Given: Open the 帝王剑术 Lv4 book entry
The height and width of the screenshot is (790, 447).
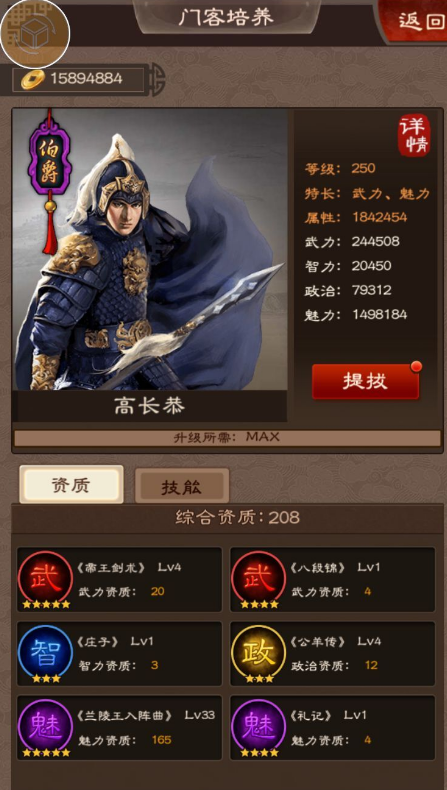Looking at the screenshot, I should [119, 579].
